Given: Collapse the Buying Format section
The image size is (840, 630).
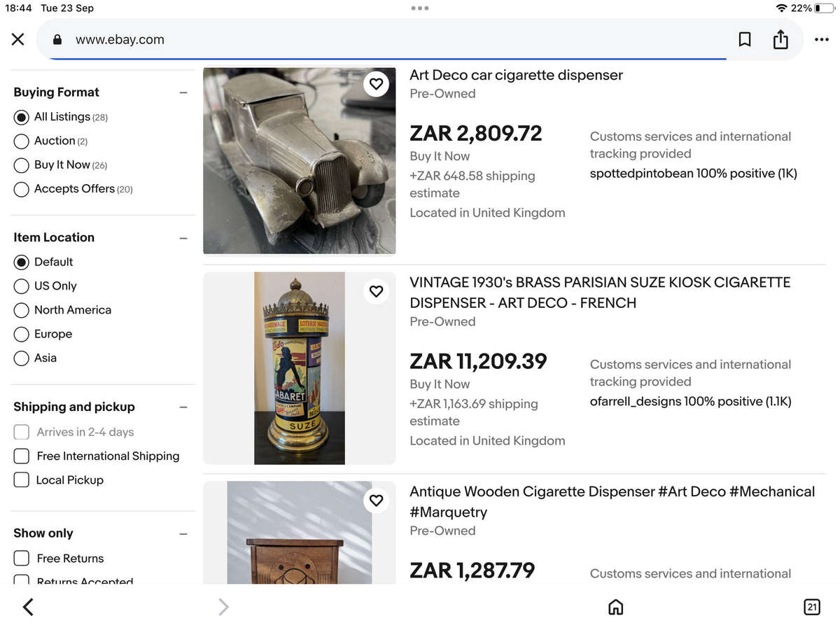Looking at the screenshot, I should 183,92.
